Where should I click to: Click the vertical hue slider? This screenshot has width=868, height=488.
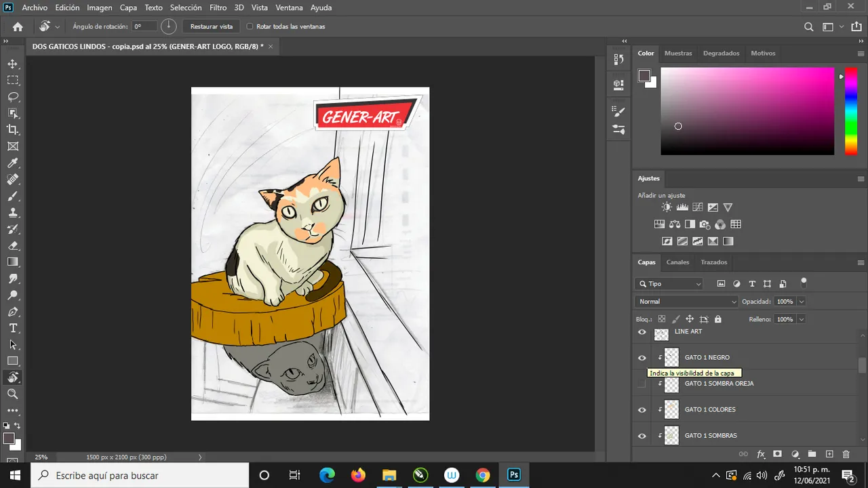pyautogui.click(x=850, y=111)
